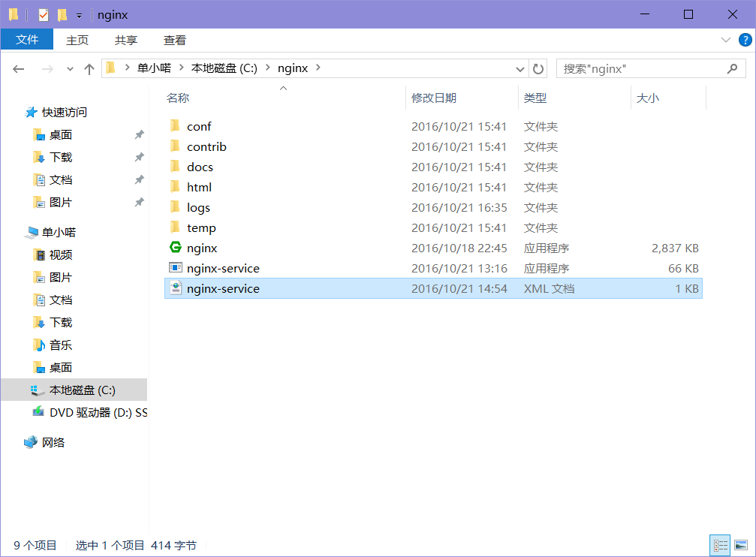Click the network icon in sidebar
756x557 pixels.
(31, 442)
